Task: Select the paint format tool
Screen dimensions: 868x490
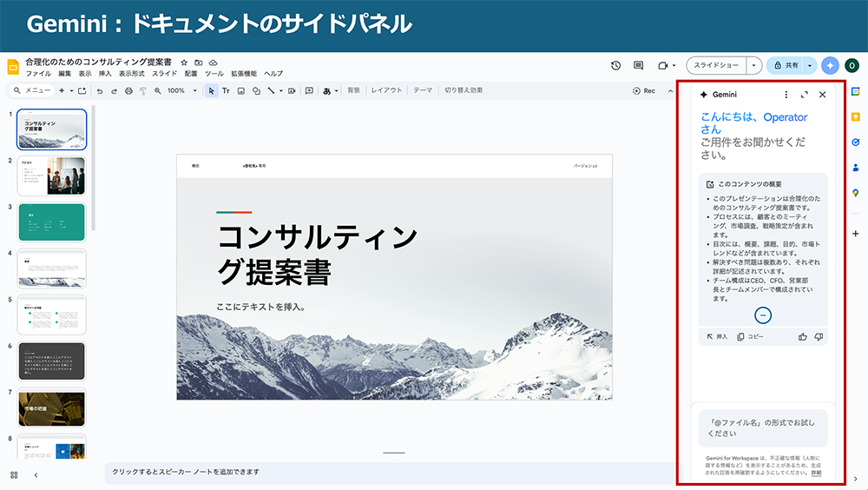Action: (143, 90)
